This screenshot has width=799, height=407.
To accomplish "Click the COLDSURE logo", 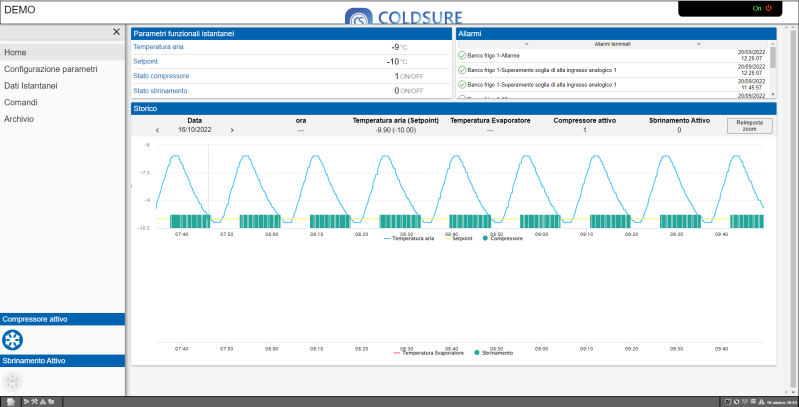I will click(x=404, y=16).
